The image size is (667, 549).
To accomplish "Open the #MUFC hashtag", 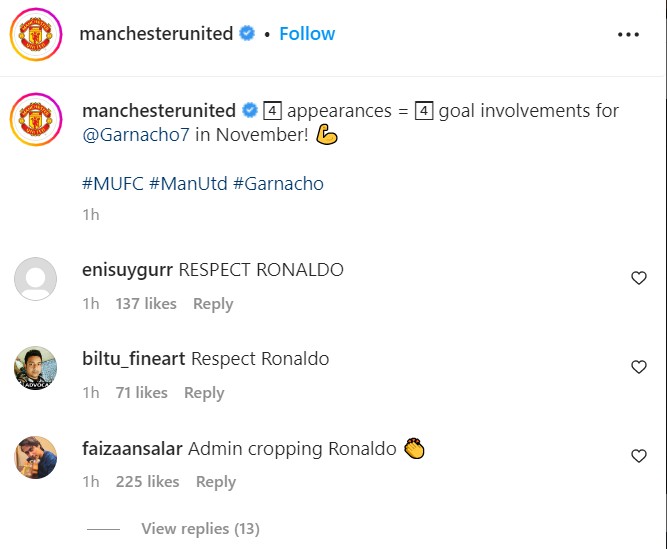I will tap(112, 184).
